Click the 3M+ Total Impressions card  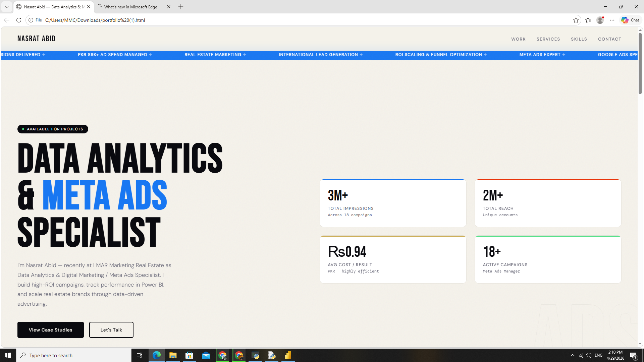click(x=393, y=203)
